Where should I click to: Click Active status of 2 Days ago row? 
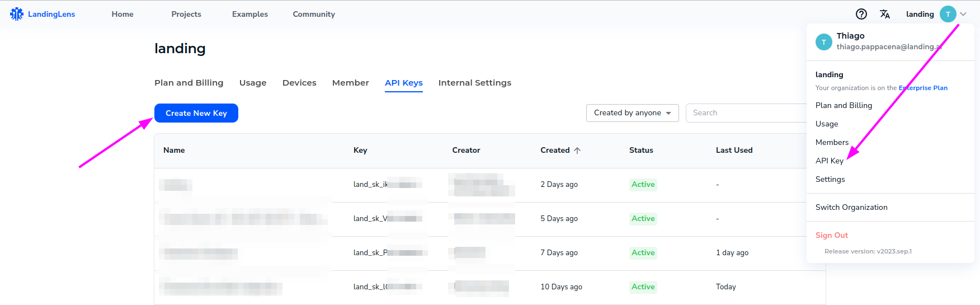pos(643,185)
